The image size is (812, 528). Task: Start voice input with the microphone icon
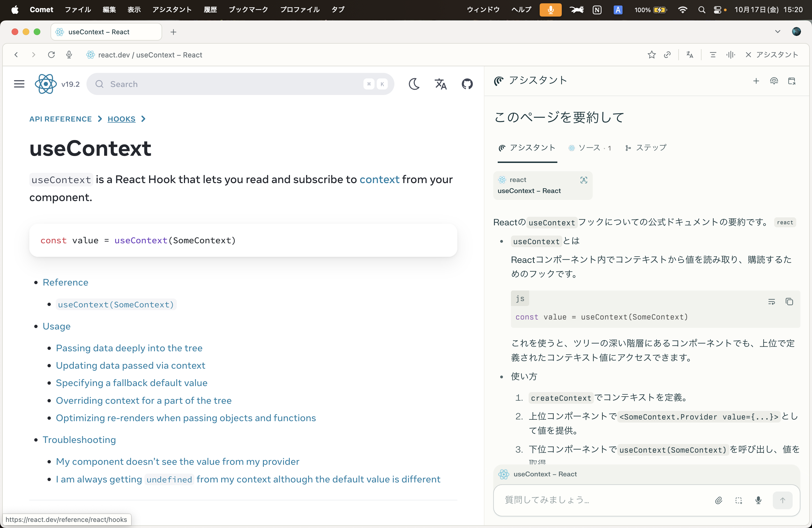tap(758, 500)
